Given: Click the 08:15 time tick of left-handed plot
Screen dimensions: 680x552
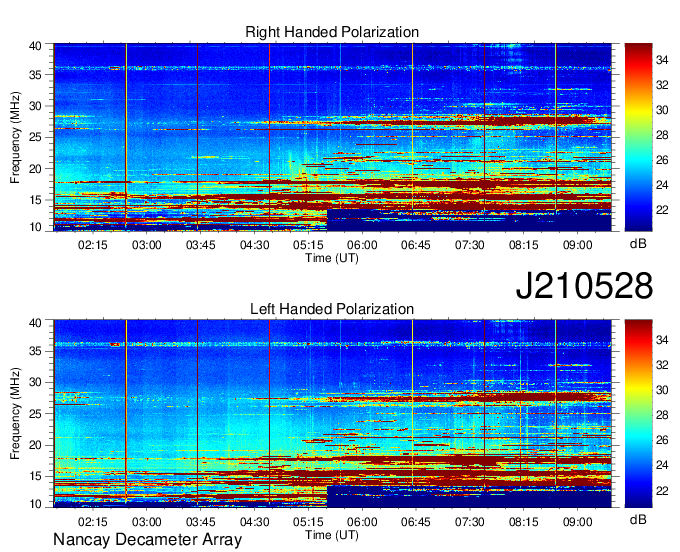Looking at the screenshot, I should pyautogui.click(x=523, y=522).
